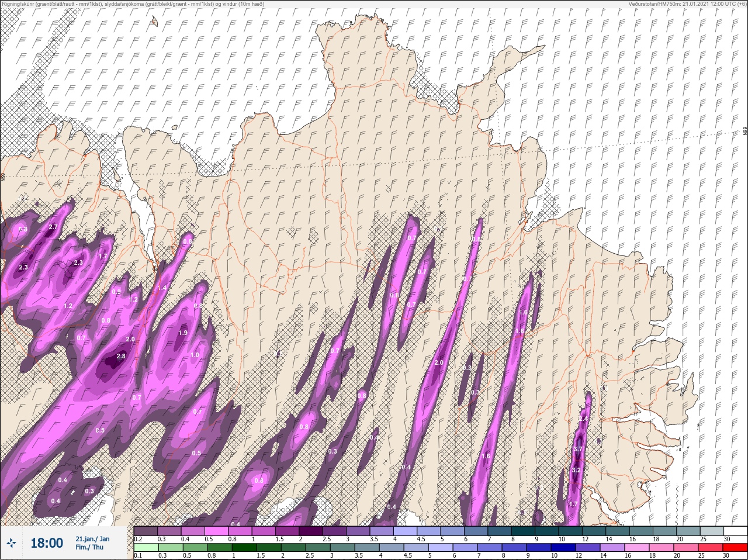Select the white upper scale swatch after 30
Image resolution: width=748 pixels, height=560 pixels.
736,531
